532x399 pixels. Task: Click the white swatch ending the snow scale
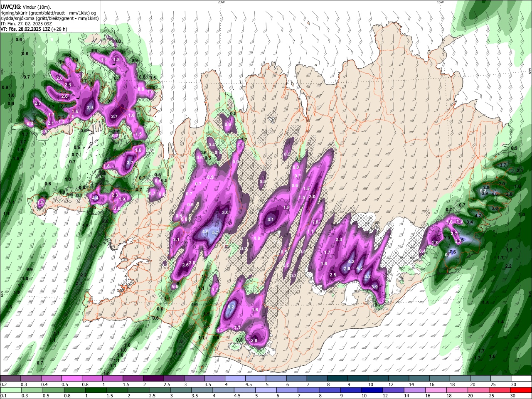click(521, 379)
